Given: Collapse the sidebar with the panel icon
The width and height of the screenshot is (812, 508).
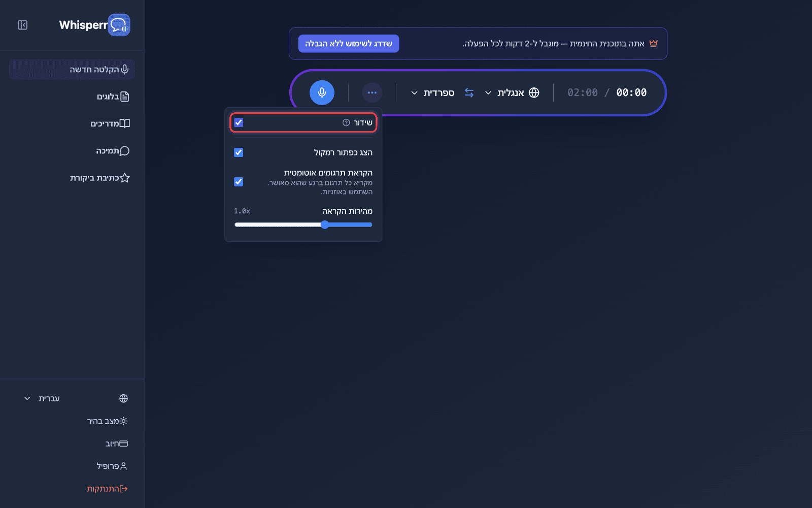Looking at the screenshot, I should pos(22,25).
